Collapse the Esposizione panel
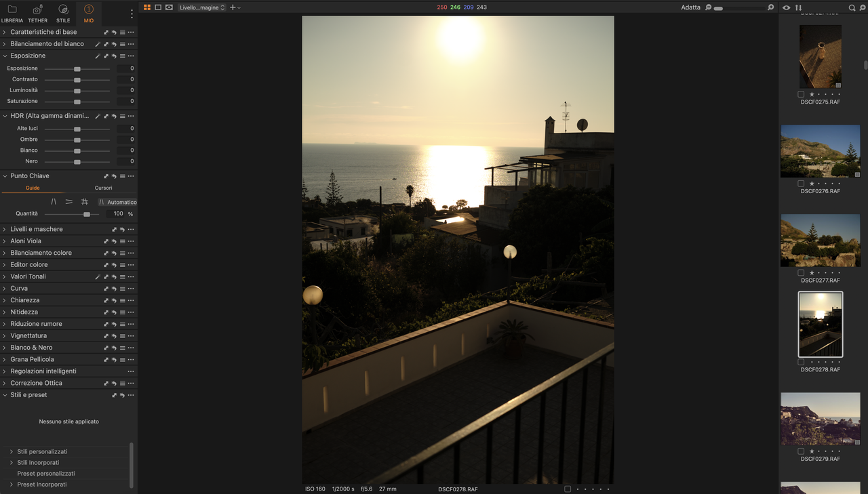This screenshot has height=494, width=868. pos(4,56)
